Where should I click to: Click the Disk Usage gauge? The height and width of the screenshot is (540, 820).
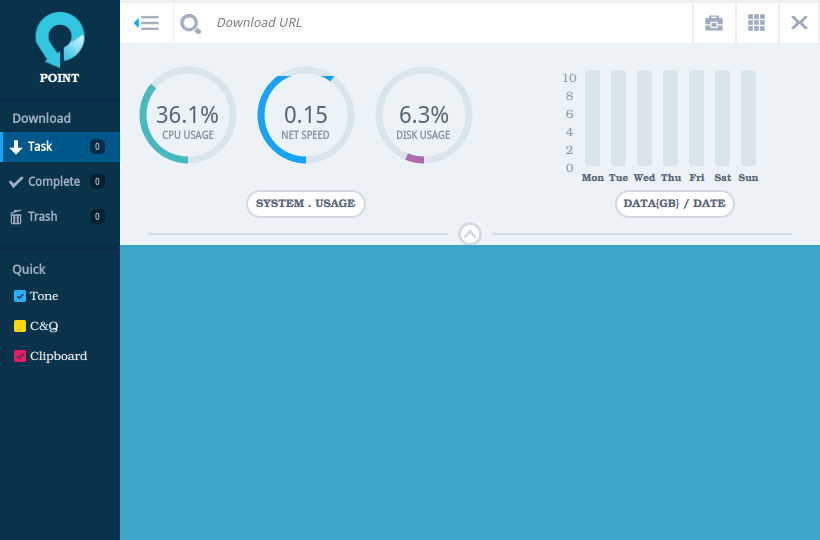point(424,115)
